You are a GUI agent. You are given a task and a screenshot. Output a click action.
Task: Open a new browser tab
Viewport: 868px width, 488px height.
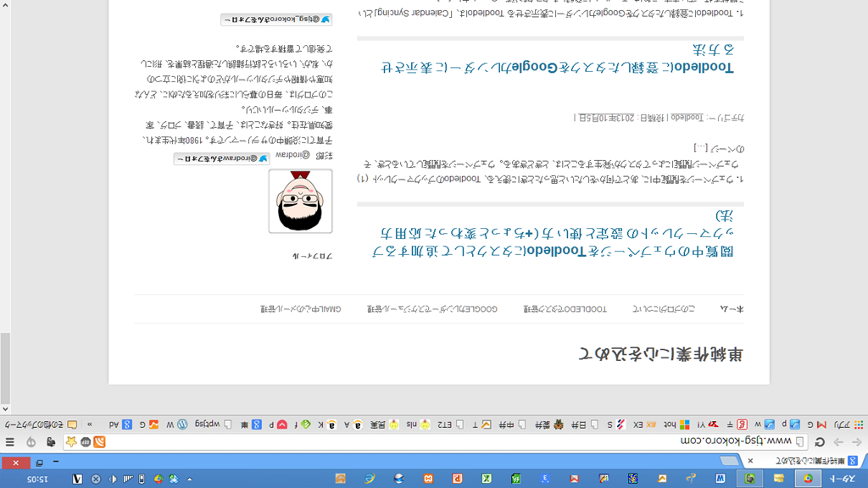click(x=730, y=461)
